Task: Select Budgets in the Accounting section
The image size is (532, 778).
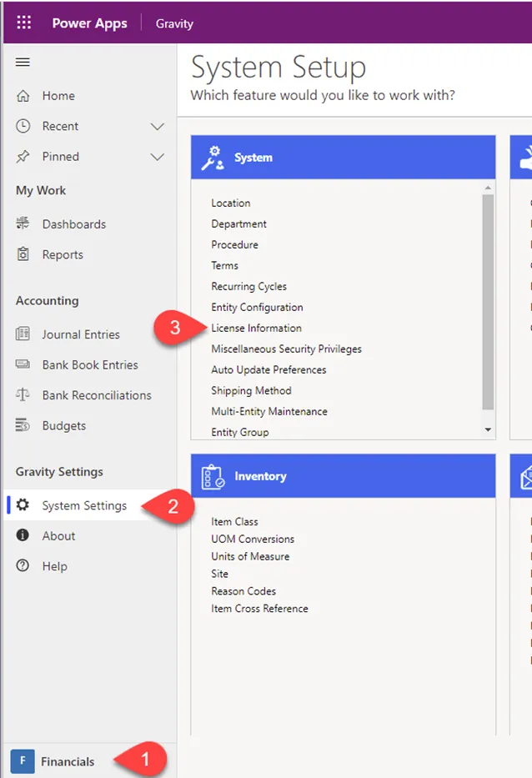Action: (x=64, y=426)
